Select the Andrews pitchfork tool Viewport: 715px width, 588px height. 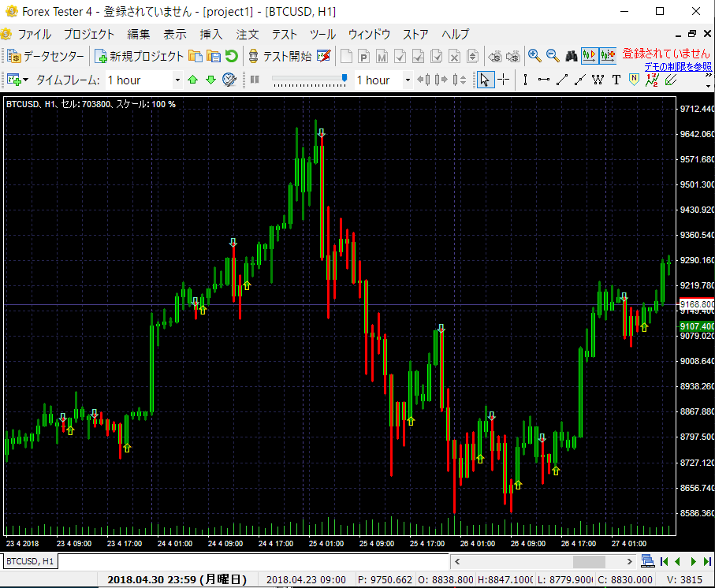(671, 80)
